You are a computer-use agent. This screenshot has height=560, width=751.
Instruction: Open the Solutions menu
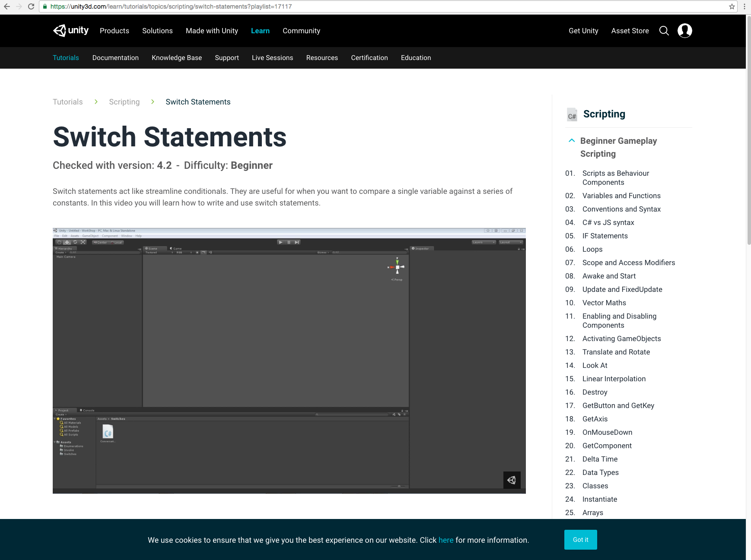coord(157,31)
